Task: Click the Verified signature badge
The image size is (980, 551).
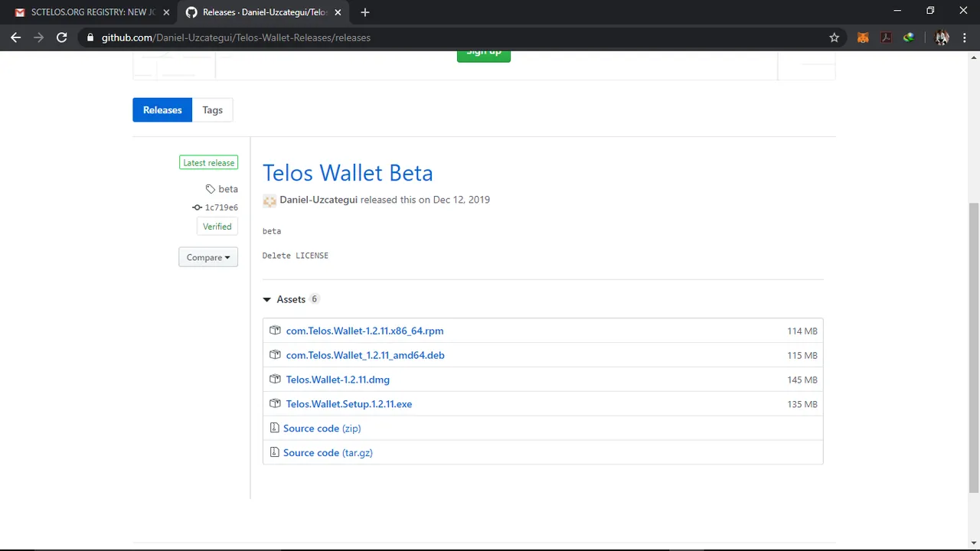Action: point(217,227)
